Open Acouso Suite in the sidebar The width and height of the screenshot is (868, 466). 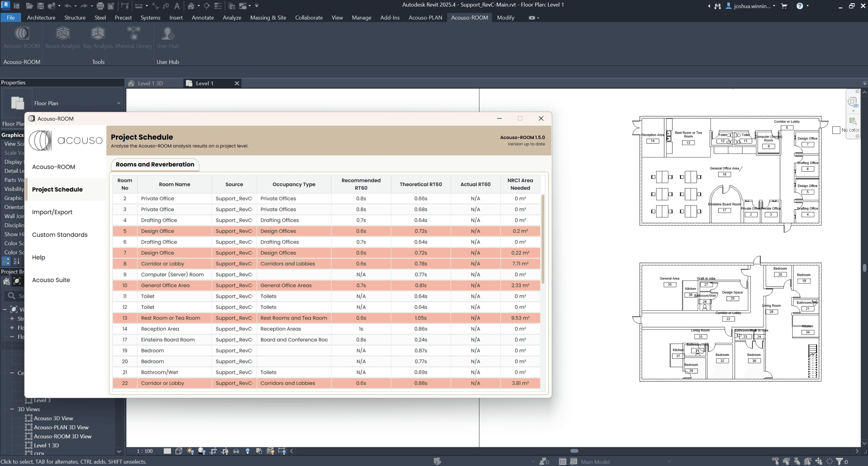51,280
